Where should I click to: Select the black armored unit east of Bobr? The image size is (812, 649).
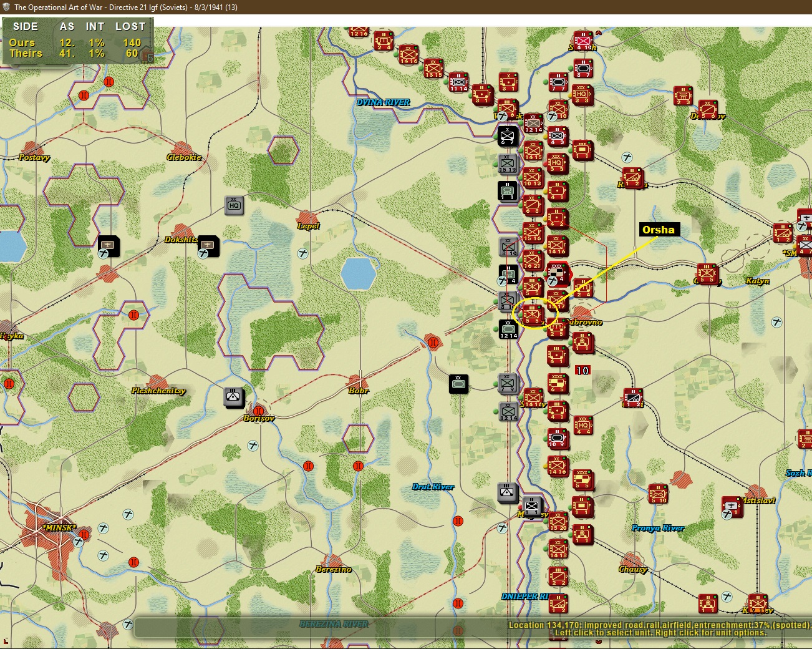pyautogui.click(x=459, y=384)
